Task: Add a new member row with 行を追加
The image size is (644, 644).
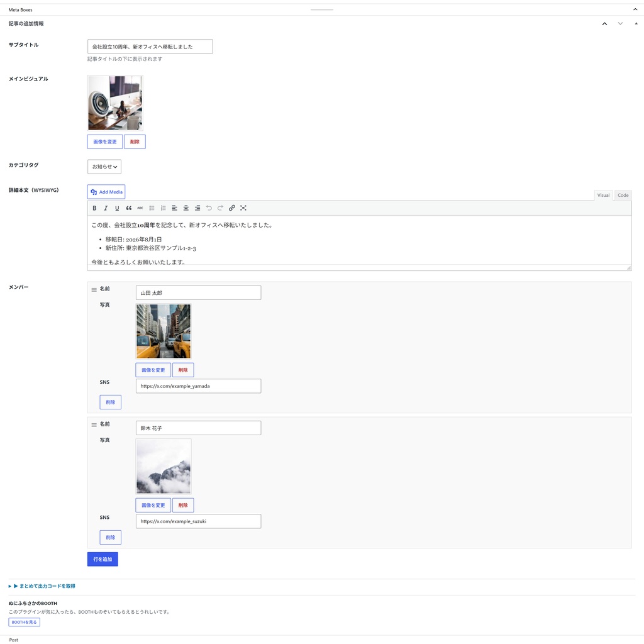Action: coord(103,559)
